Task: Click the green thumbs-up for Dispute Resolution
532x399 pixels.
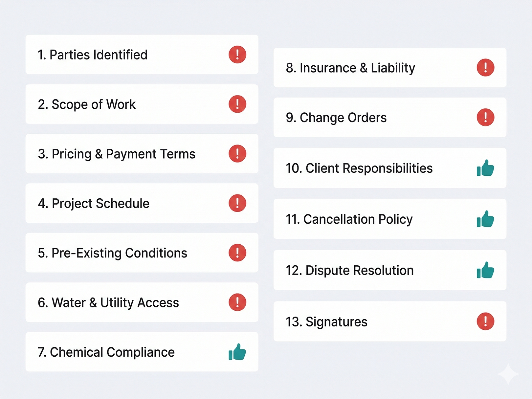Action: 485,270
